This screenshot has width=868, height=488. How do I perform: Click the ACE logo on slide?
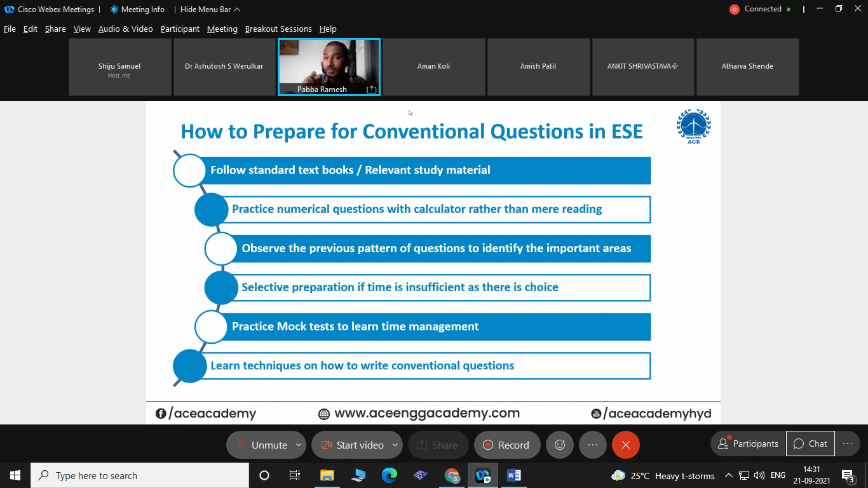[694, 126]
